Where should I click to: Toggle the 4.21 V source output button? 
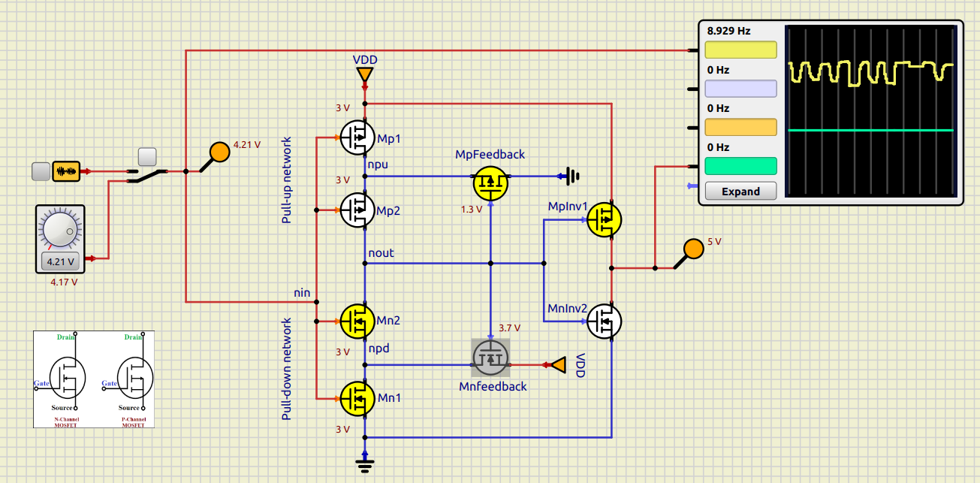pos(60,262)
